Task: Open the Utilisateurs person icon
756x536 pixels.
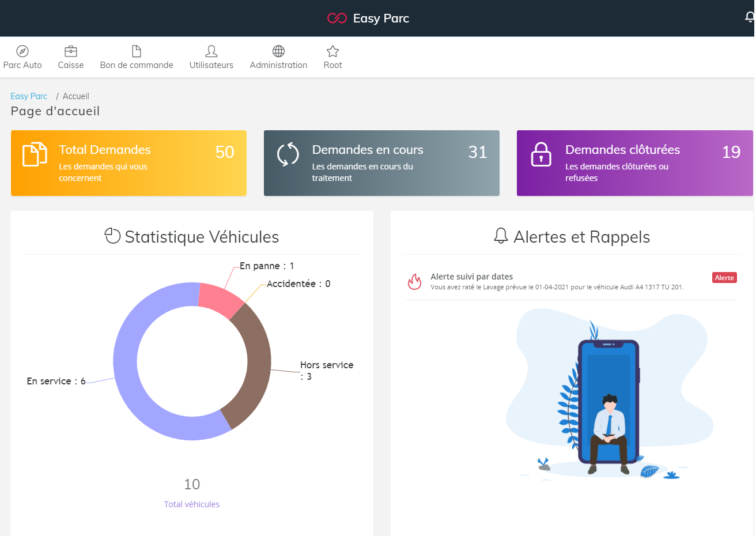Action: tap(211, 51)
